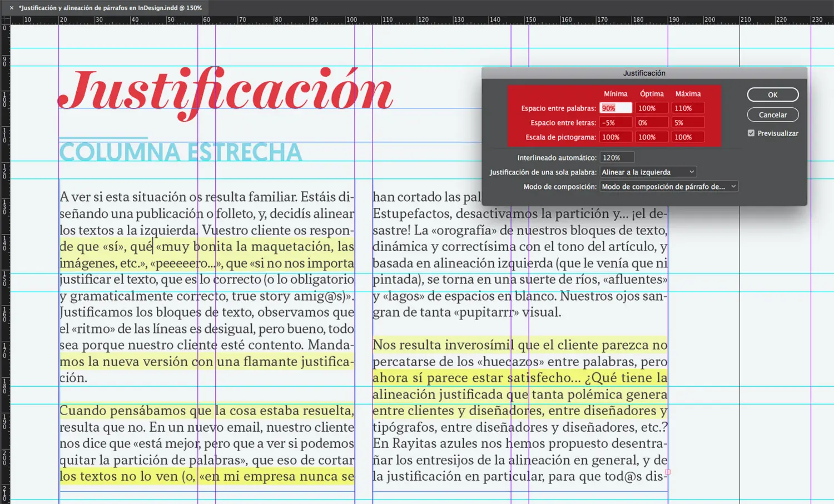Click paragraph starting 'Cuando pensábamos que'
The height and width of the screenshot is (504, 834).
pos(207,443)
